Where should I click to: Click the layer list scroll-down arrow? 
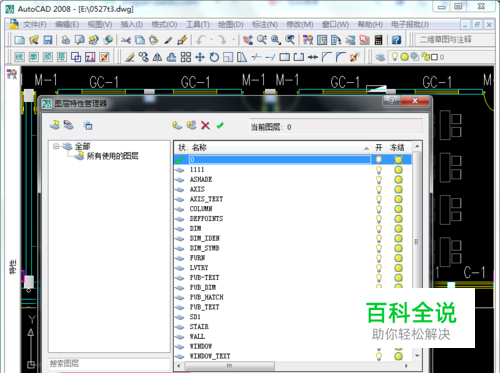coord(417,356)
